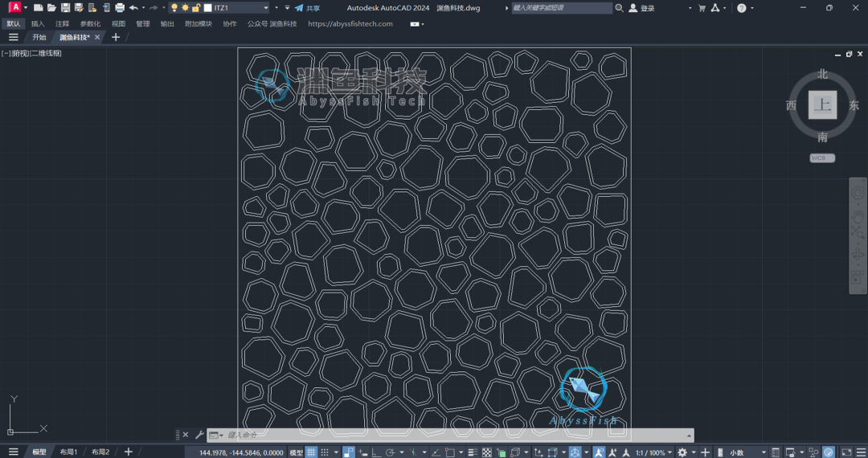Viewport: 868px width, 458px height.
Task: Click the search magnifier icon
Action: [619, 8]
